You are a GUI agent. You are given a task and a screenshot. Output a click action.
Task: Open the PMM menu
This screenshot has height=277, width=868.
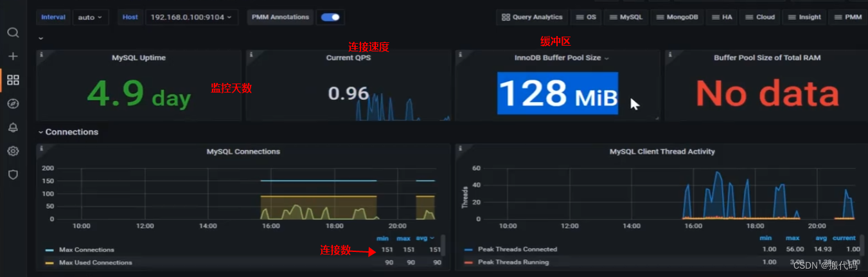(x=848, y=17)
